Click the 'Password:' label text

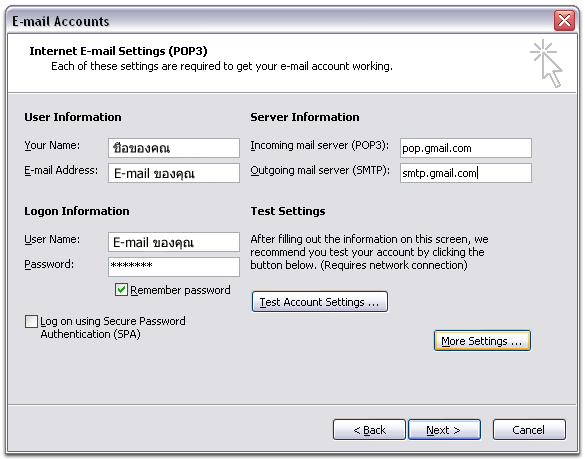[49, 264]
